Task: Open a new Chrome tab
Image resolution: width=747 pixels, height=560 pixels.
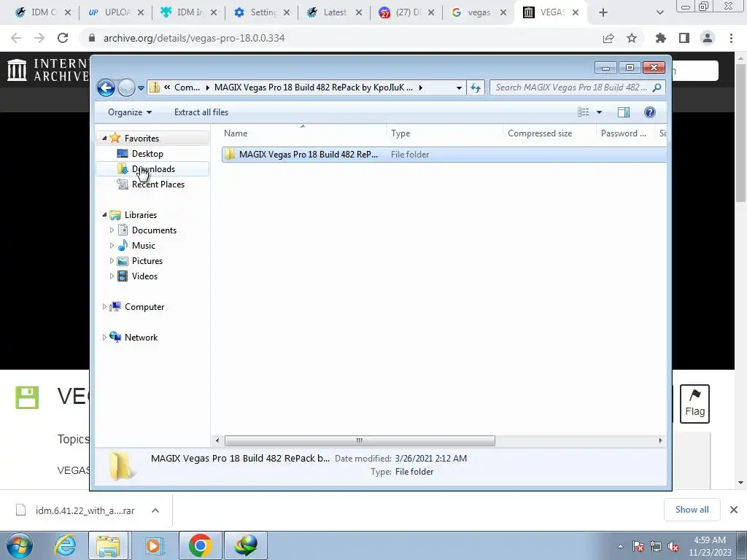Action: [603, 13]
